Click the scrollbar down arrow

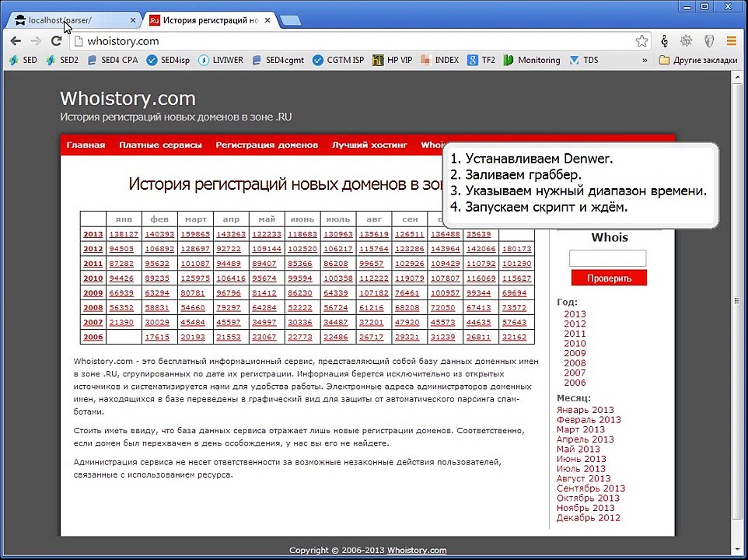coord(738,549)
